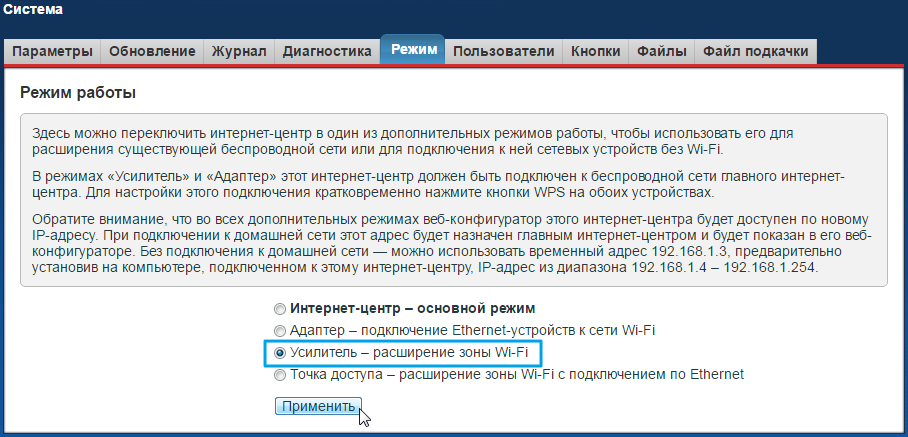The image size is (908, 437).
Task: Go to the Журнал tab
Action: click(238, 51)
